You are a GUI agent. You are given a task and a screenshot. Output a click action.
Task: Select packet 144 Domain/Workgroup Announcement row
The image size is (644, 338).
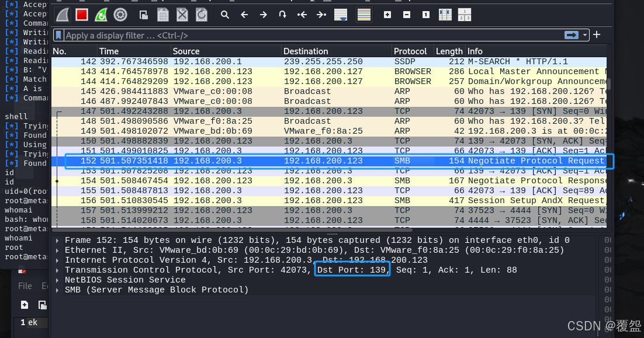[x=329, y=81]
